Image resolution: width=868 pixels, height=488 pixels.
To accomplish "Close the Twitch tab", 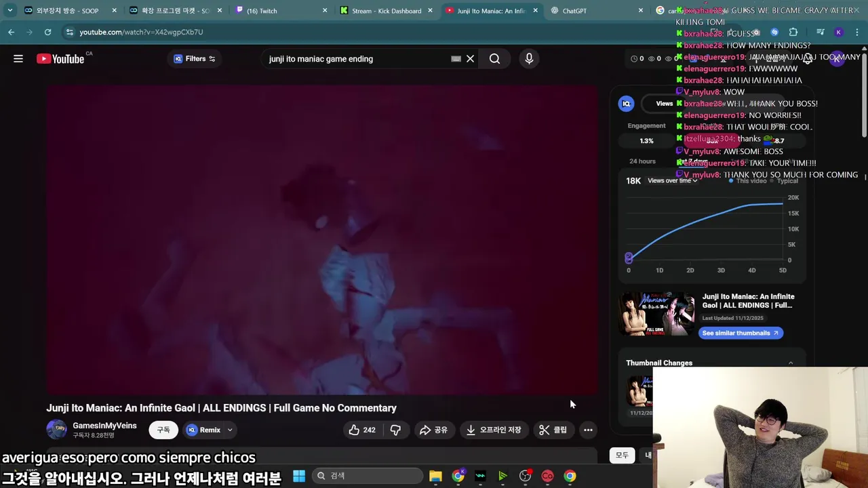I will point(325,11).
